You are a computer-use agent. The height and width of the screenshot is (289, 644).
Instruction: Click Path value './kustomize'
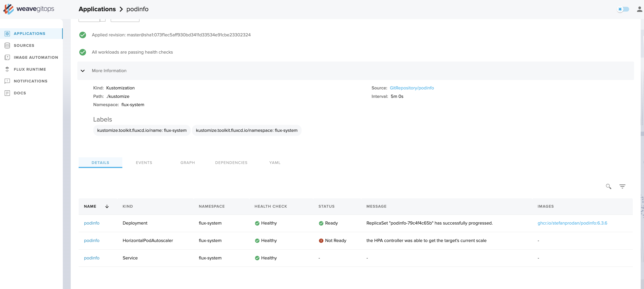click(118, 97)
